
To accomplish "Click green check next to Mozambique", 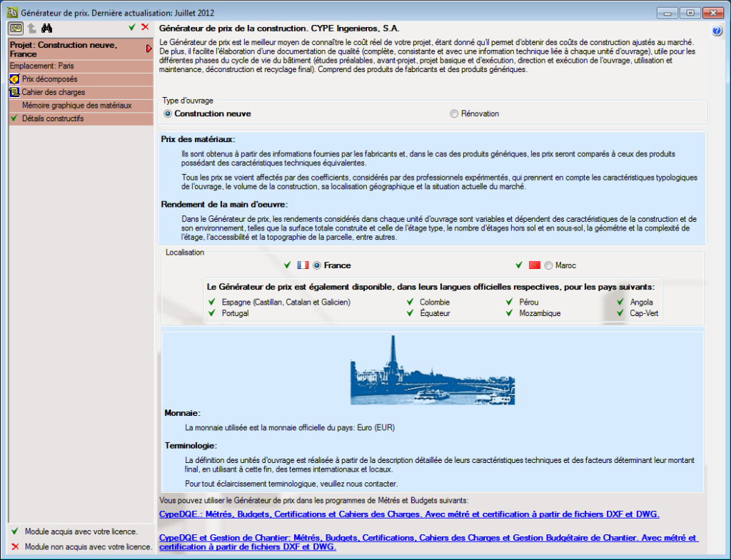I will [510, 313].
